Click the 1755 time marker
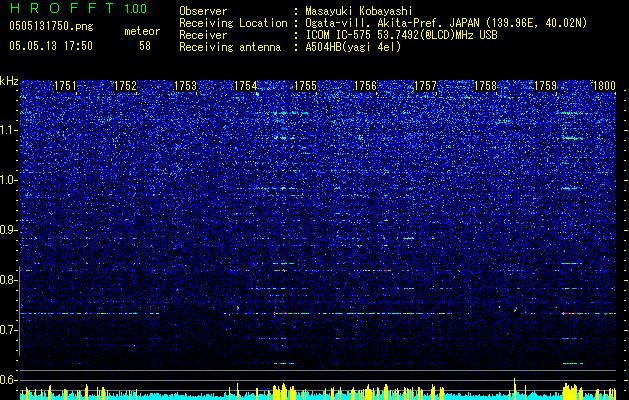 point(306,86)
